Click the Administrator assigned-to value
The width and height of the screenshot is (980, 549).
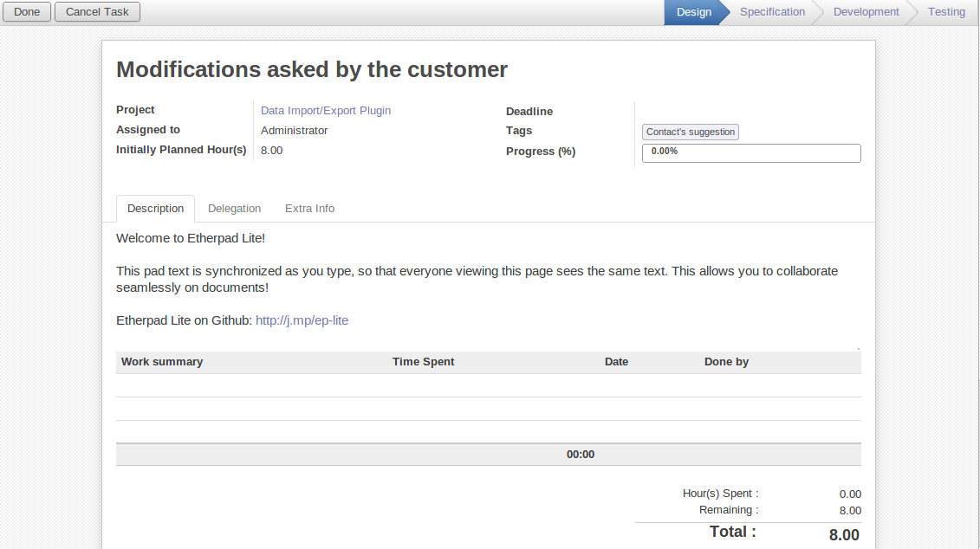click(x=295, y=131)
